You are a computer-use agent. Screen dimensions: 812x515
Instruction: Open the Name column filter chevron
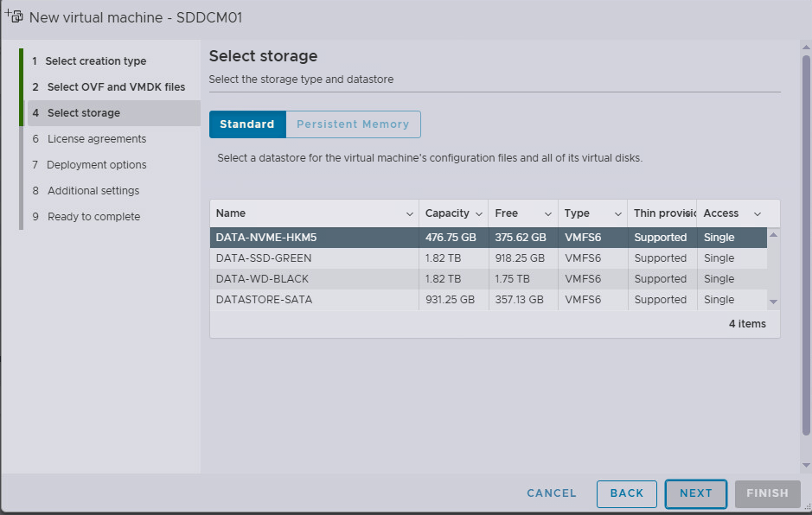click(x=409, y=213)
